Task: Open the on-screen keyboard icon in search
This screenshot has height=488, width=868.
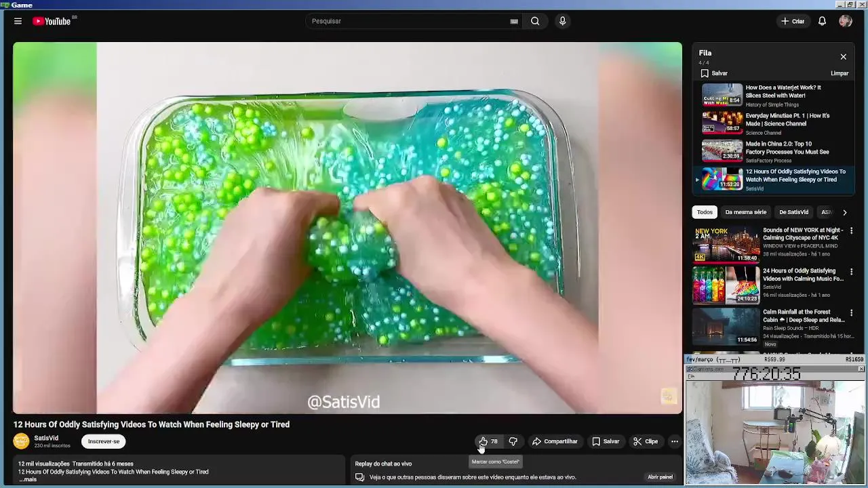Action: [514, 21]
